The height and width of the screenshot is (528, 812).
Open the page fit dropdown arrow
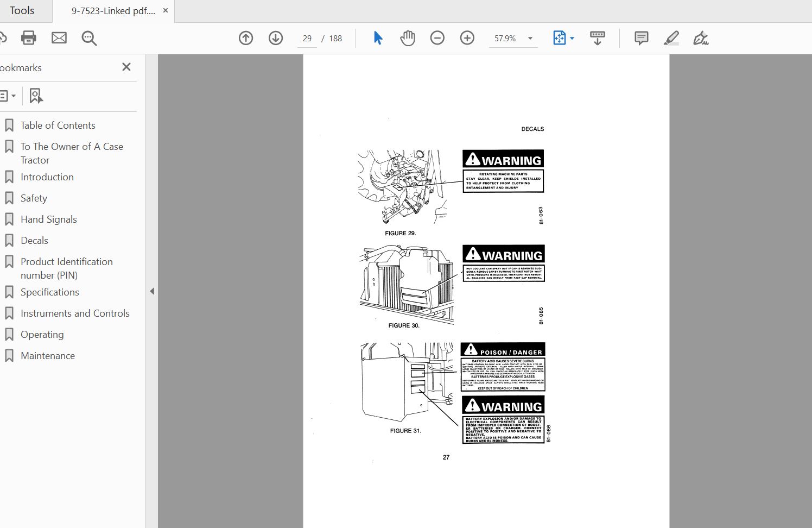coord(571,38)
